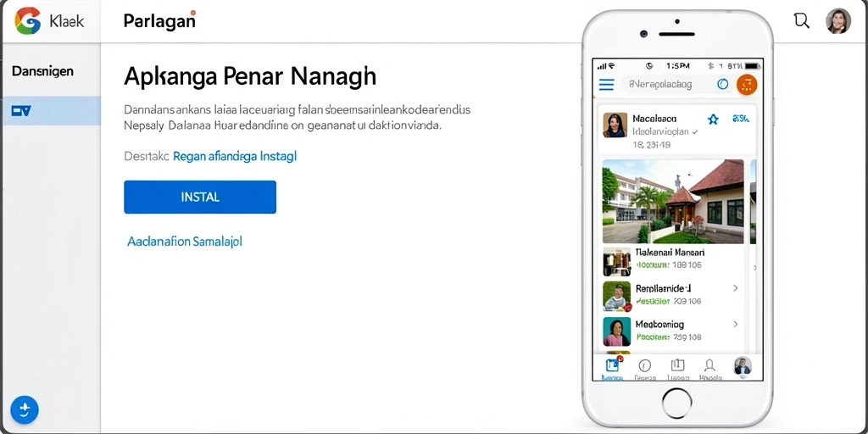Open the hamburger menu in the phone app
Viewport: 868px width, 434px height.
(607, 85)
